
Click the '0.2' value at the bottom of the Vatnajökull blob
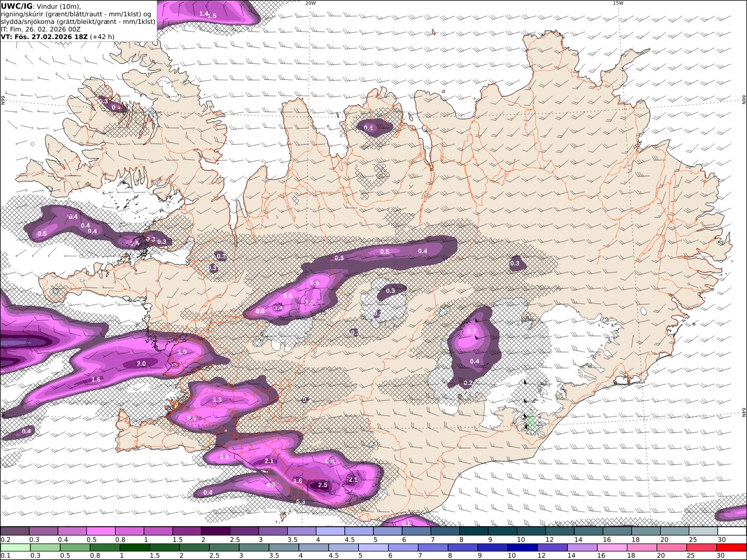pos(467,383)
